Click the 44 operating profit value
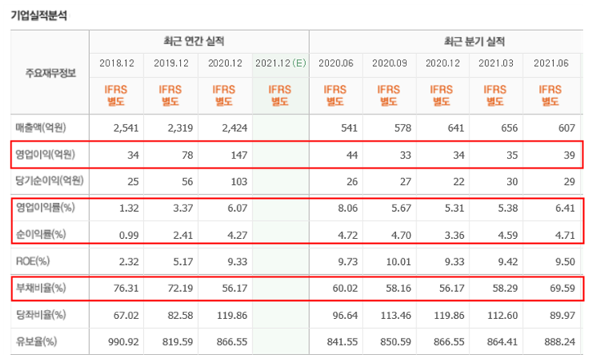598x364 pixels. (352, 155)
